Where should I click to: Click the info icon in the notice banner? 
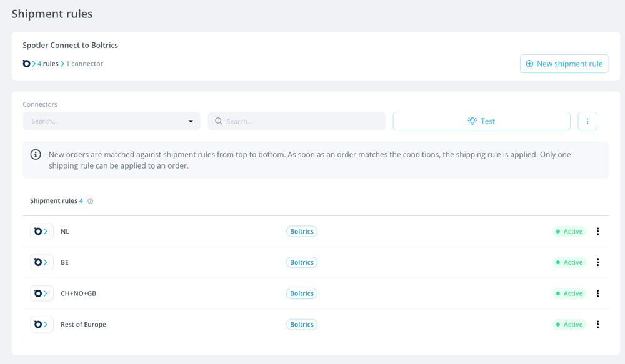(x=36, y=154)
